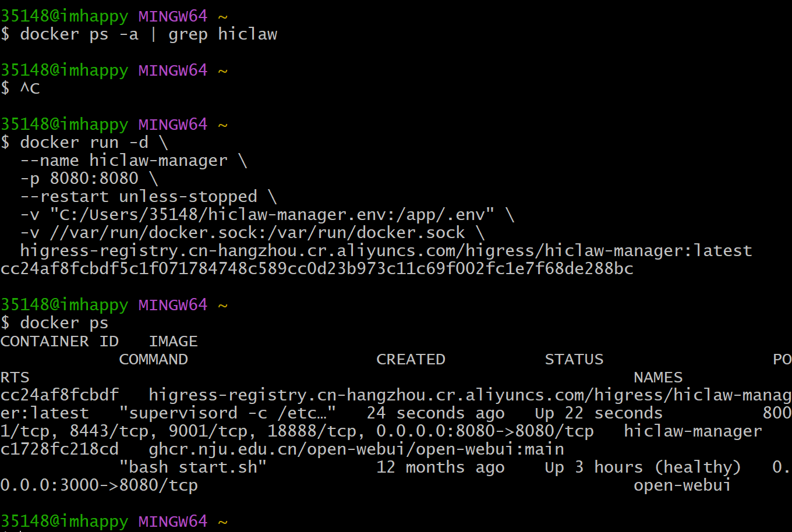Click the ^C interrupt line
792x532 pixels.
tap(30, 88)
